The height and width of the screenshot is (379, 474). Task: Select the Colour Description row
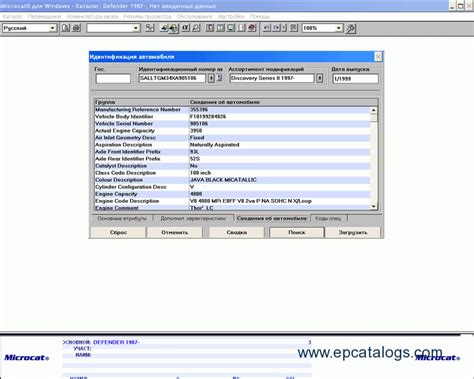(x=232, y=180)
